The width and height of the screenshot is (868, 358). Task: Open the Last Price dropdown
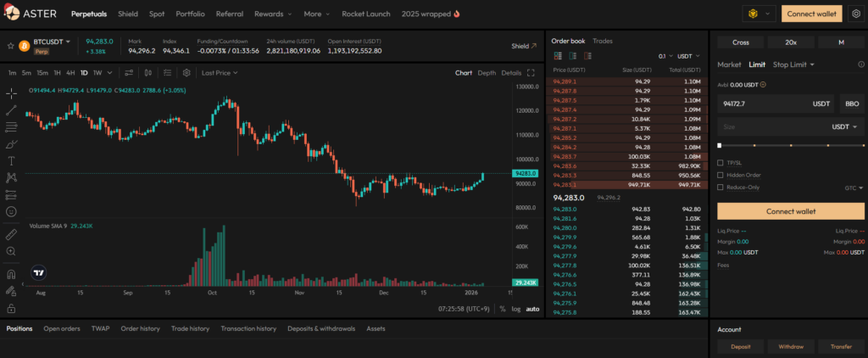[220, 73]
